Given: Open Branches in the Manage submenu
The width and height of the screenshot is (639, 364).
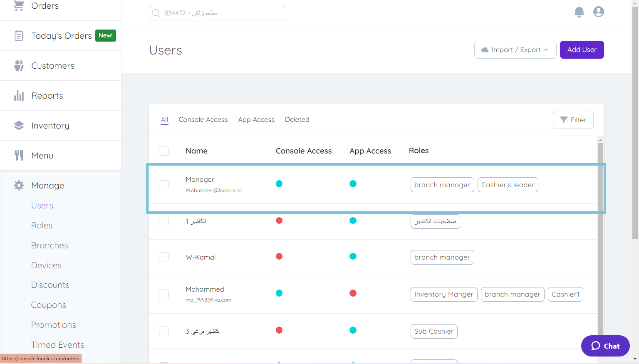Looking at the screenshot, I should pos(50,245).
